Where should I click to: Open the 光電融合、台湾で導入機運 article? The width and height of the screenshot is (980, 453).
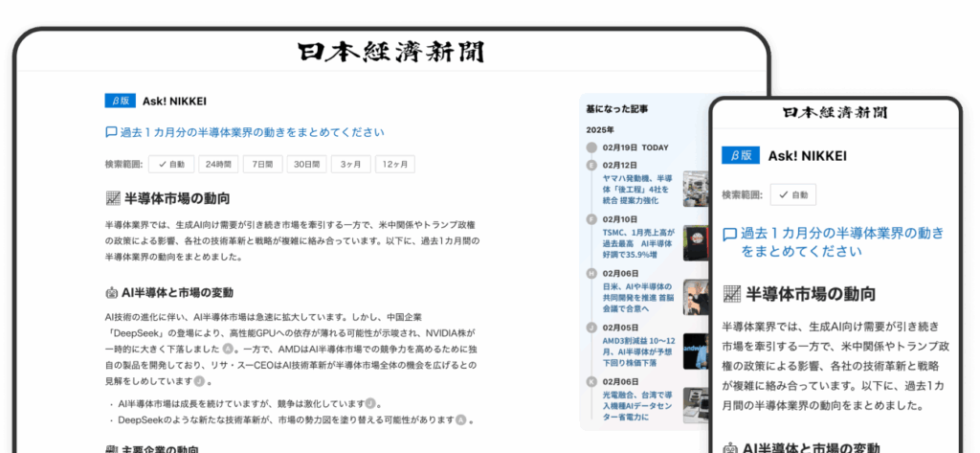pyautogui.click(x=638, y=406)
